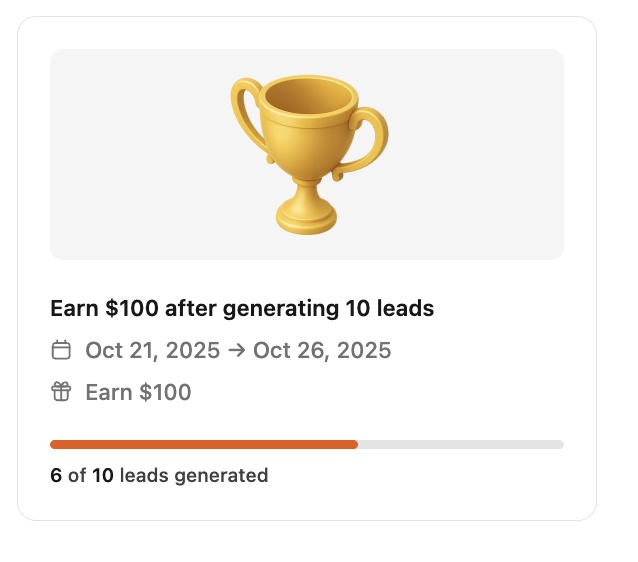The height and width of the screenshot is (562, 638).
Task: Click the orange filled part of progress bar
Action: click(200, 444)
